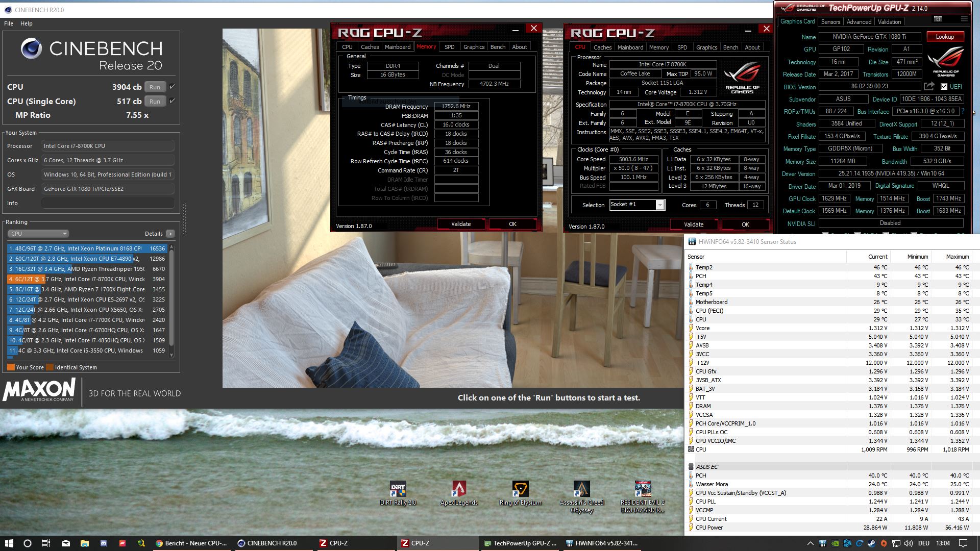Open the Ranking CPU dropdown
The width and height of the screenshot is (980, 551).
click(x=38, y=234)
